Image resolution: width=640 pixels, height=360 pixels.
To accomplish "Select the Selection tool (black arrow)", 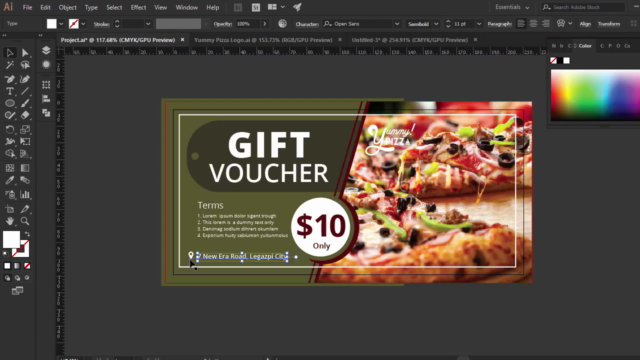I will 10,53.
